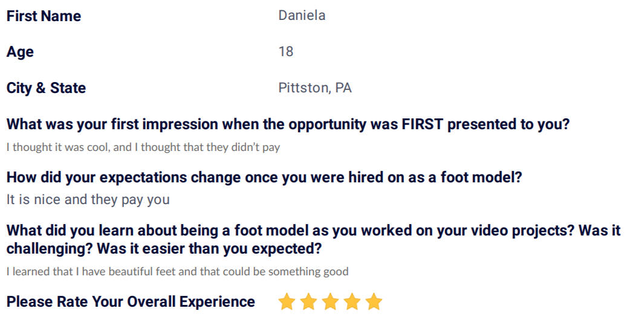
Task: Click the City & State label
Action: [46, 88]
